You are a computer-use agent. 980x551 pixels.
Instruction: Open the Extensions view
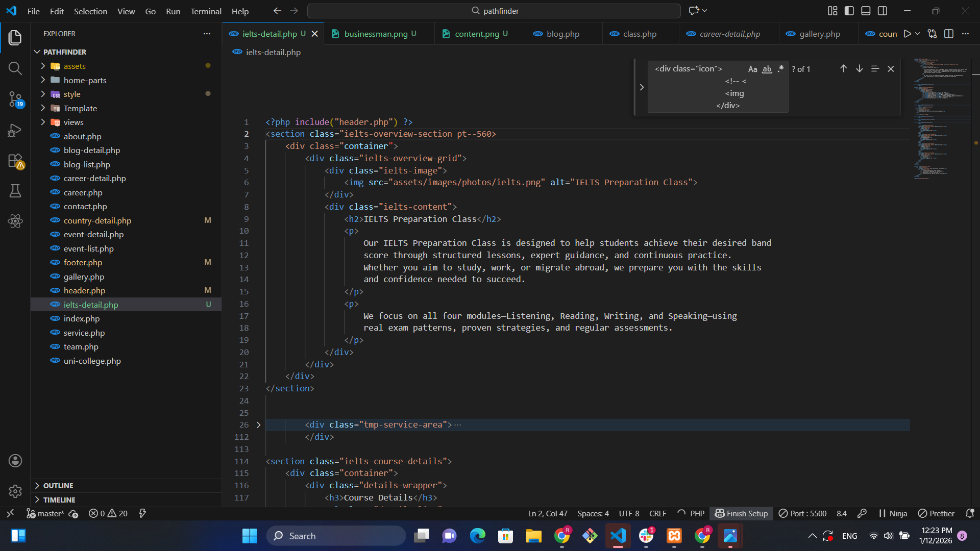[15, 161]
